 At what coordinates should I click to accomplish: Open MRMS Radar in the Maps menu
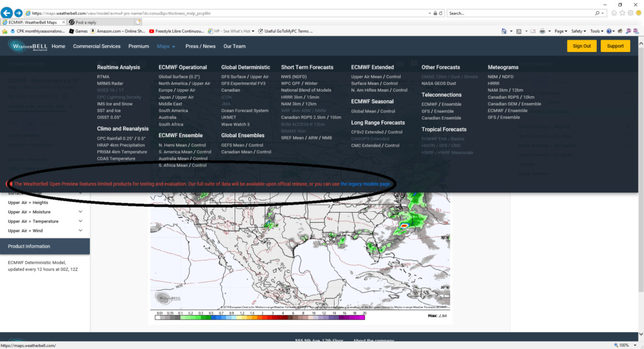coord(110,84)
